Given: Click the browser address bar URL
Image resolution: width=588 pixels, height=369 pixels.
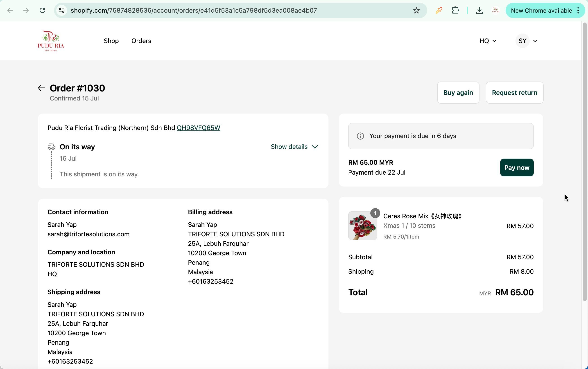Looking at the screenshot, I should pos(194,11).
